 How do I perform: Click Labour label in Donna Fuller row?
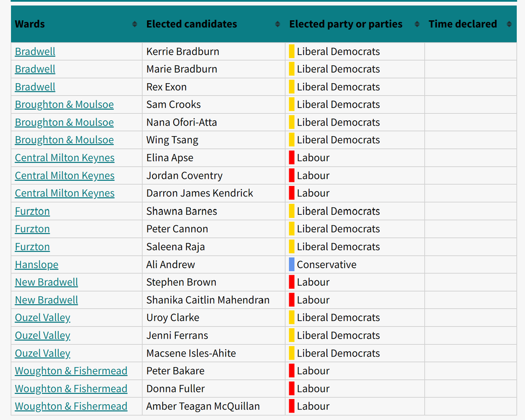313,388
